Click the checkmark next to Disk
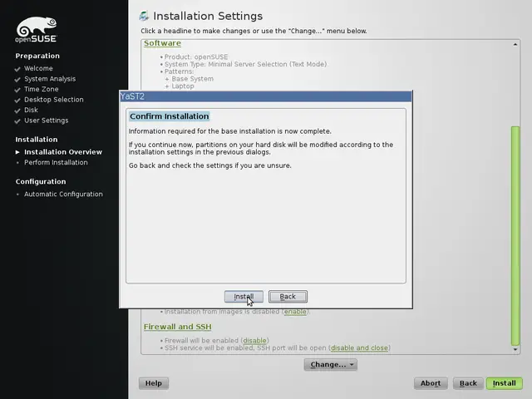The width and height of the screenshot is (532, 399). click(17, 111)
